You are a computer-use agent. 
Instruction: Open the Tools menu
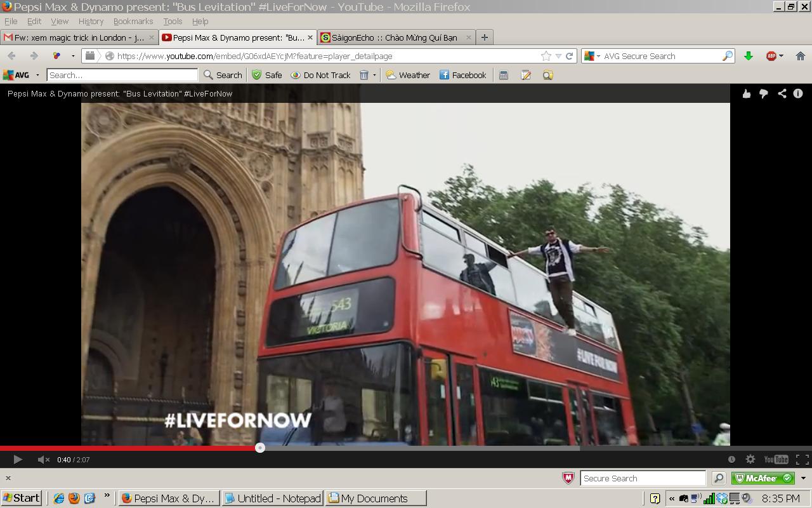click(173, 21)
